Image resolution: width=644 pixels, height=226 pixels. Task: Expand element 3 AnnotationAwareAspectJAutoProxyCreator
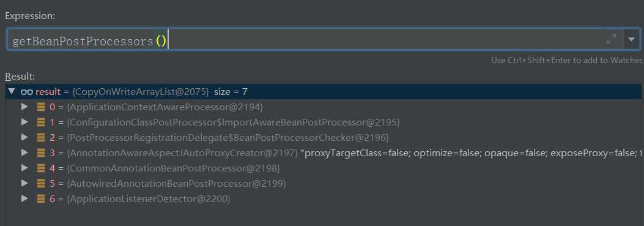(x=24, y=153)
